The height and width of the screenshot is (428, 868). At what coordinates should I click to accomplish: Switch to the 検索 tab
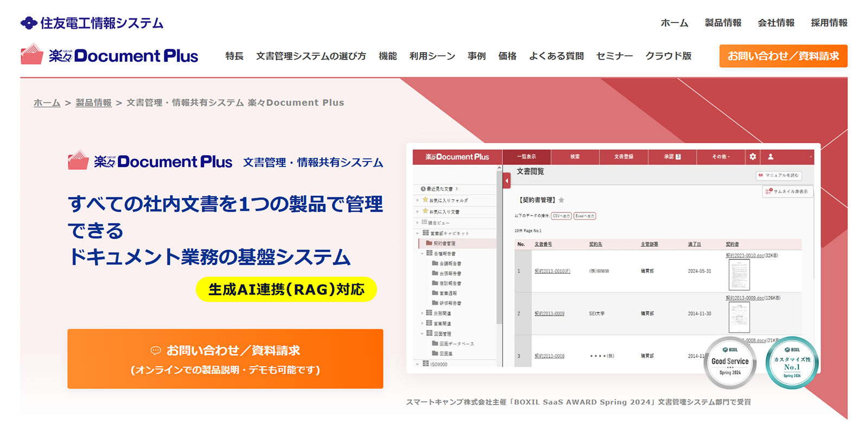pos(575,157)
